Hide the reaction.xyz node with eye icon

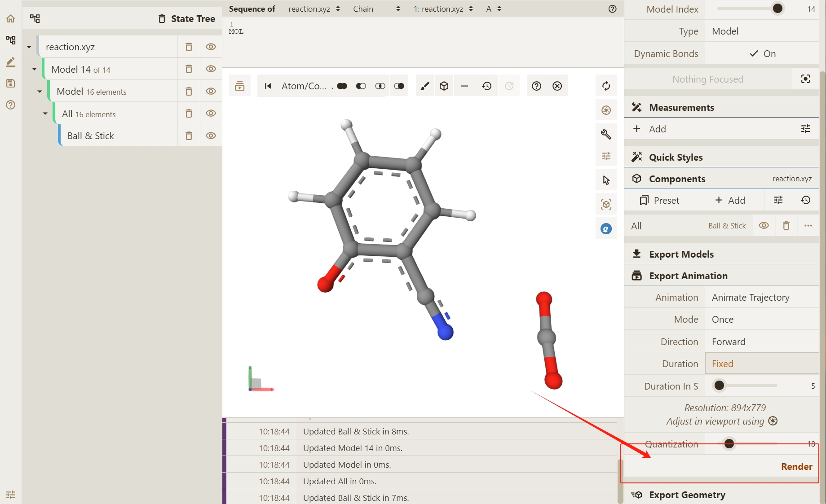point(211,47)
